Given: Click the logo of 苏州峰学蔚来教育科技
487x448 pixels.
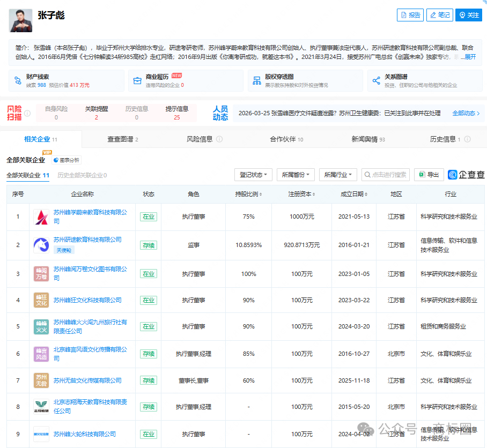Looking at the screenshot, I should (41, 217).
